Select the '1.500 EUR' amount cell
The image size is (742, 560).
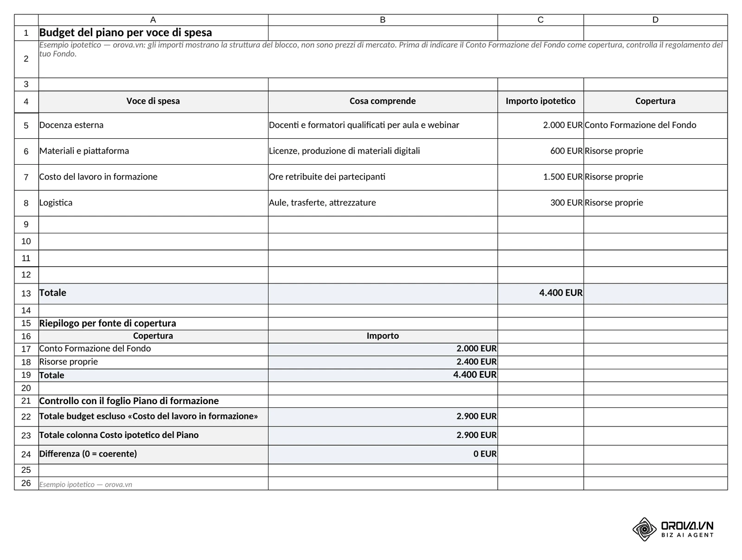(540, 177)
